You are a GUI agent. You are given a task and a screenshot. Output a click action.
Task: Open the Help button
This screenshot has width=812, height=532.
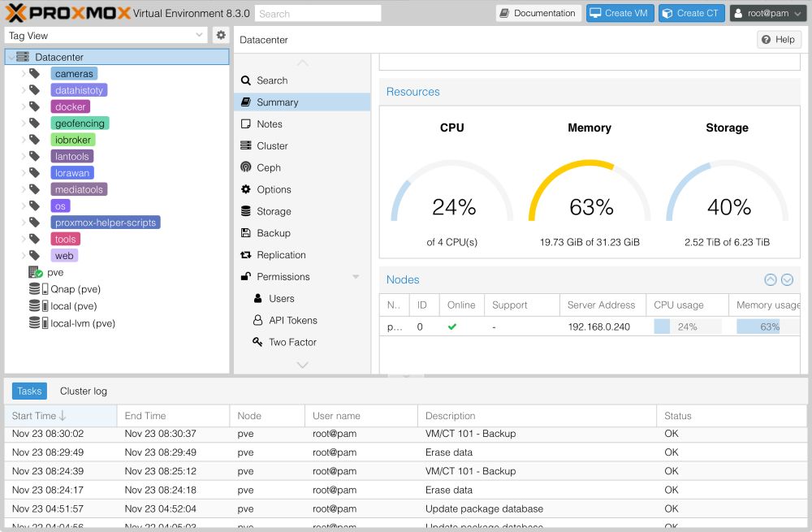click(779, 39)
